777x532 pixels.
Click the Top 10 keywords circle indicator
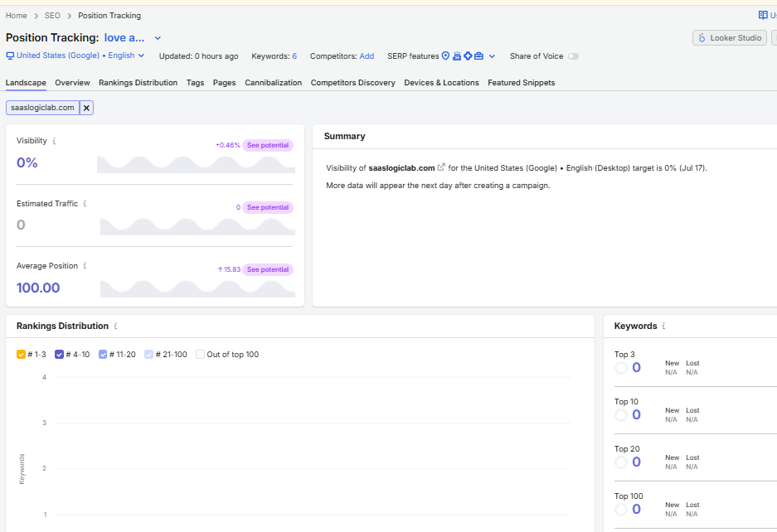point(621,415)
